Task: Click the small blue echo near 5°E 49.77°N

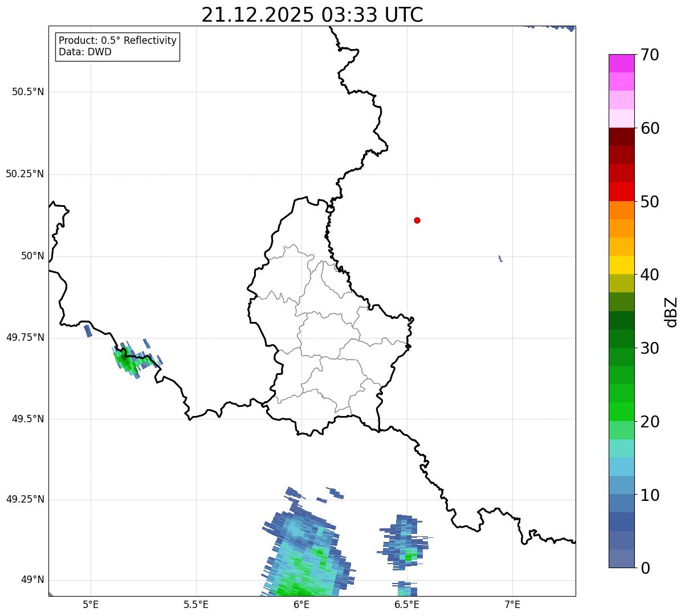Action: click(88, 331)
